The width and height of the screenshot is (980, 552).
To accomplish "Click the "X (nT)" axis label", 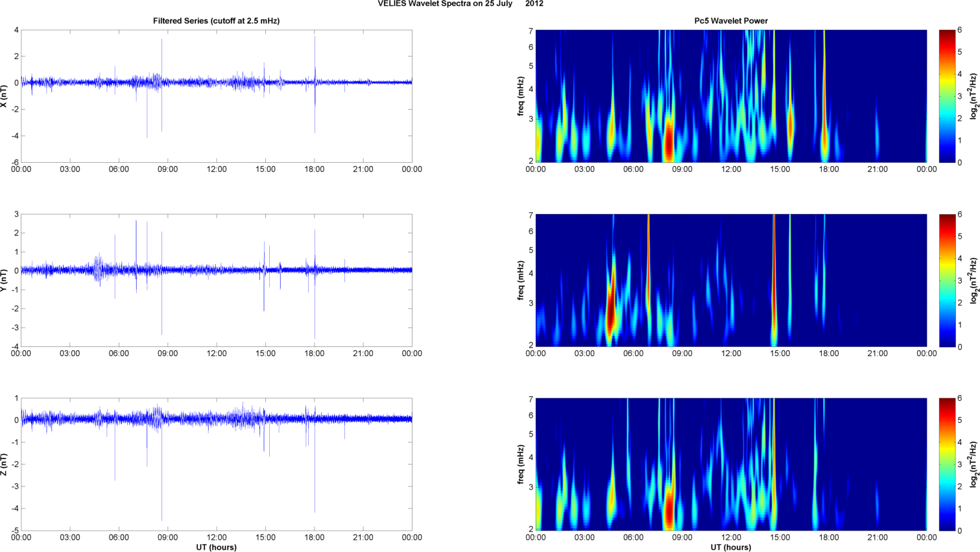I will pos(5,96).
